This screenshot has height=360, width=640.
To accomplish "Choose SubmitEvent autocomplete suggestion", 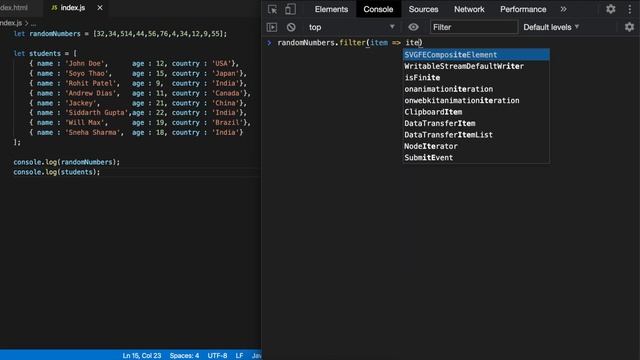I will [476, 158].
